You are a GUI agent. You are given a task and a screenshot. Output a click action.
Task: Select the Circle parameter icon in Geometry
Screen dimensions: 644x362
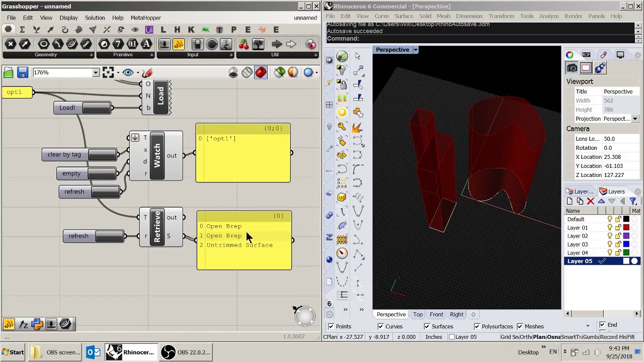coord(43,44)
